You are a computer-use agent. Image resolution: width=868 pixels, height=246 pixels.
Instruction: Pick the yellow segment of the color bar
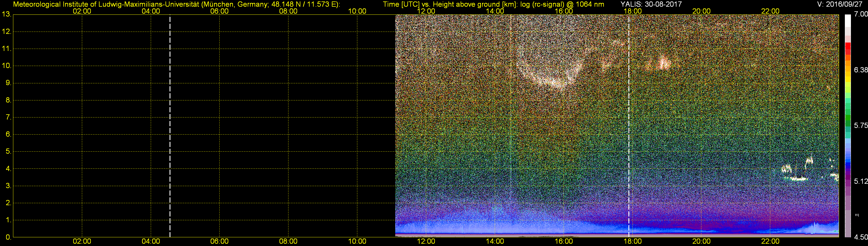tap(848, 80)
